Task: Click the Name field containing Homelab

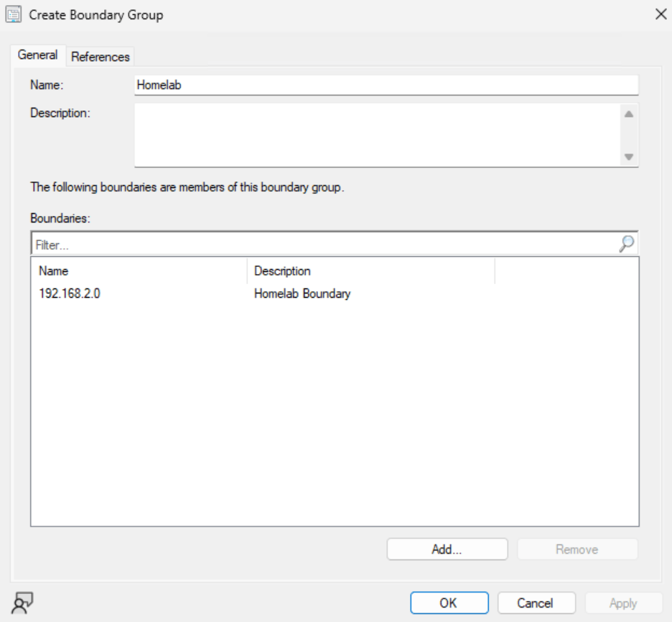Action: [x=386, y=83]
